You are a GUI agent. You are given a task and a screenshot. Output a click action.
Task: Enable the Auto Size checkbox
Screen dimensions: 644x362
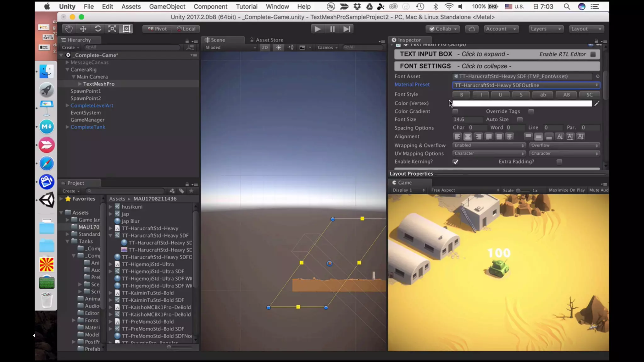520,119
